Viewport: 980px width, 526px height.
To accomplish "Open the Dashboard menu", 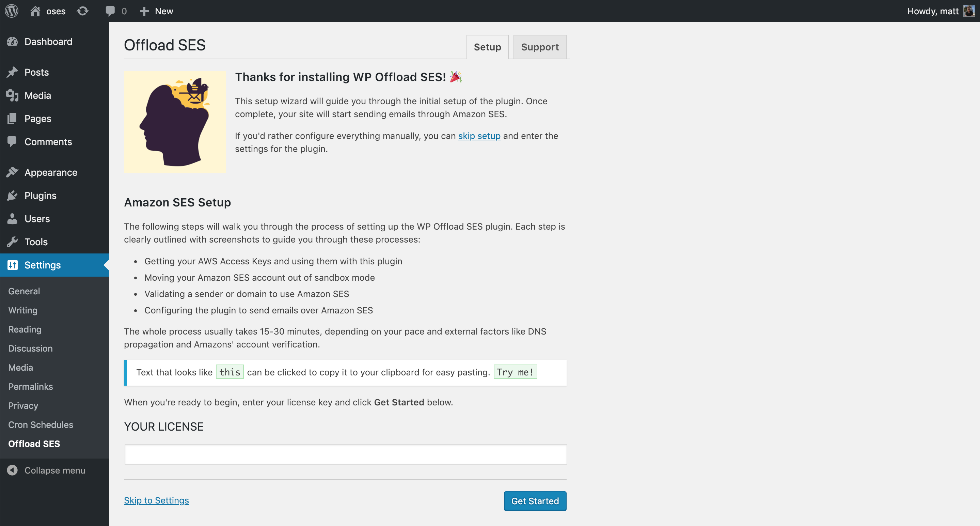I will [x=48, y=42].
